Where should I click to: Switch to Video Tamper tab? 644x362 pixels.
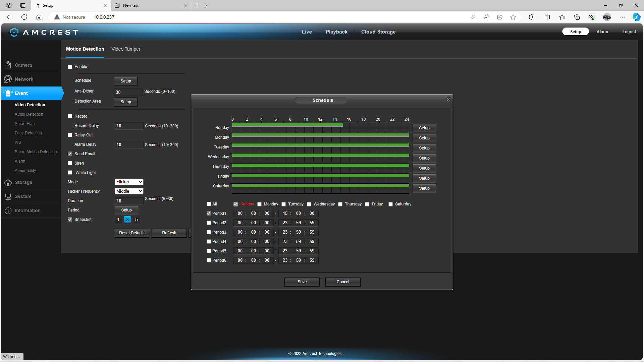point(126,49)
